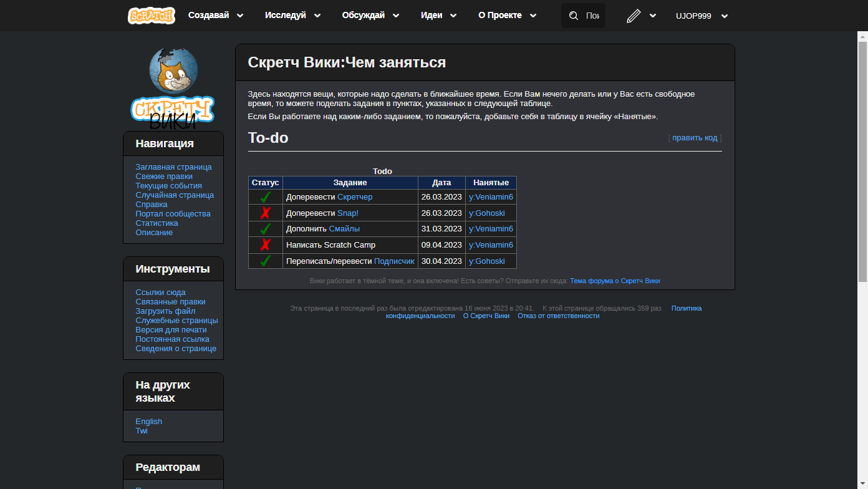Open Отказ от ответственности link
This screenshot has height=489, width=868.
558,316
